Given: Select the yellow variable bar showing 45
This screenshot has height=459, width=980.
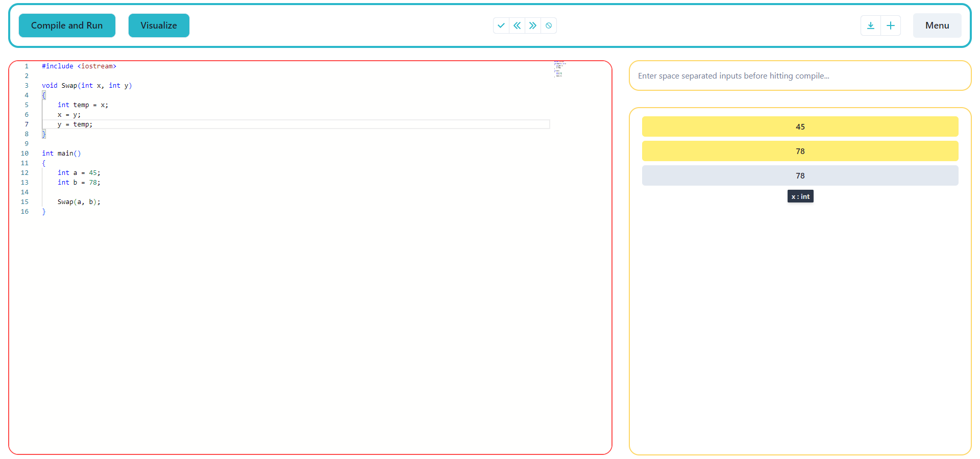Looking at the screenshot, I should (x=800, y=126).
